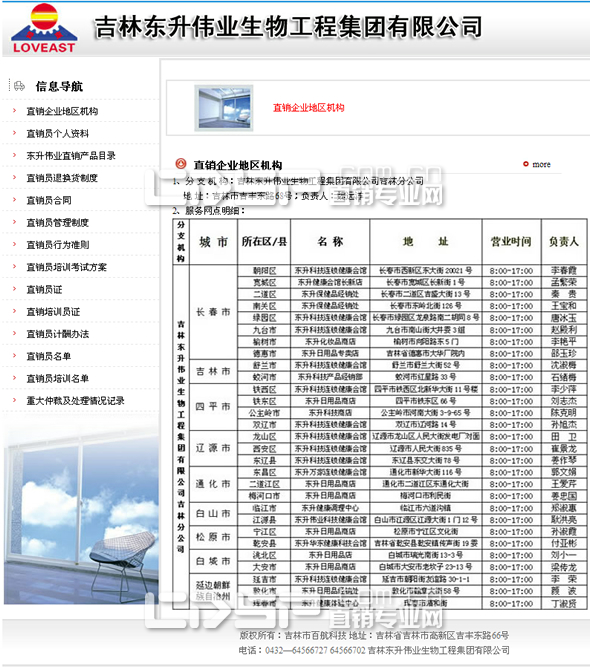Click the 梅河口市 district cell
Image resolution: width=590 pixels, height=667 pixels.
tap(264, 496)
